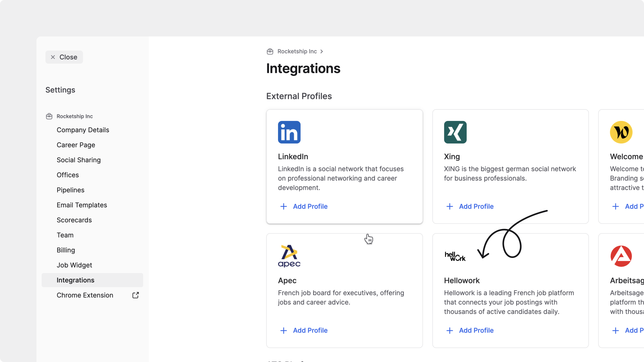The height and width of the screenshot is (362, 644).
Task: Click the Welcome to the Jungle logo
Action: (x=621, y=132)
